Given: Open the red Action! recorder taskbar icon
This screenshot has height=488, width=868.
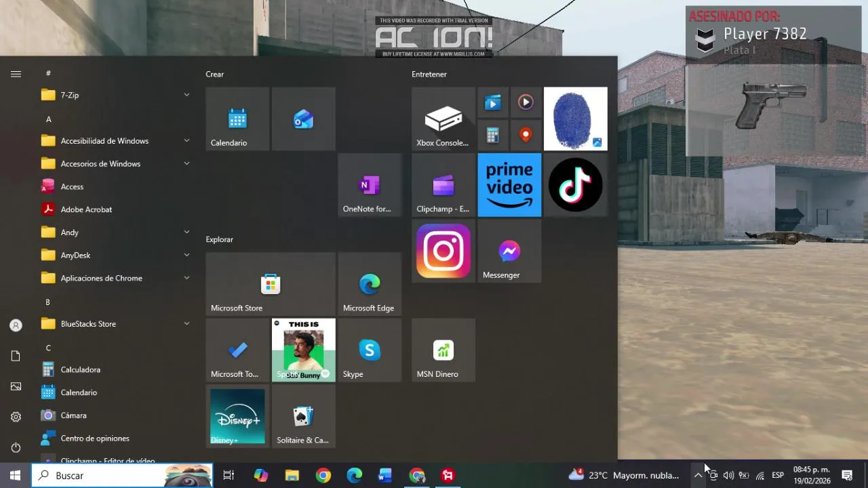Looking at the screenshot, I should click(448, 476).
